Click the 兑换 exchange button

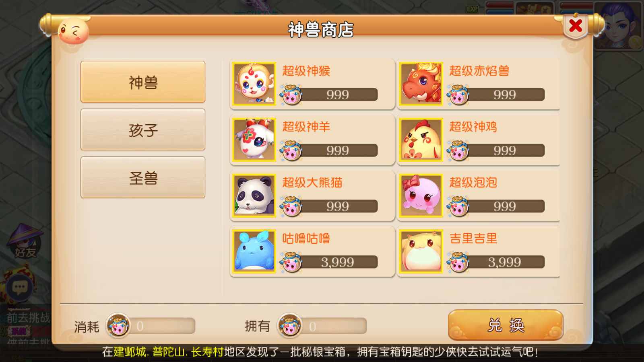click(x=506, y=325)
